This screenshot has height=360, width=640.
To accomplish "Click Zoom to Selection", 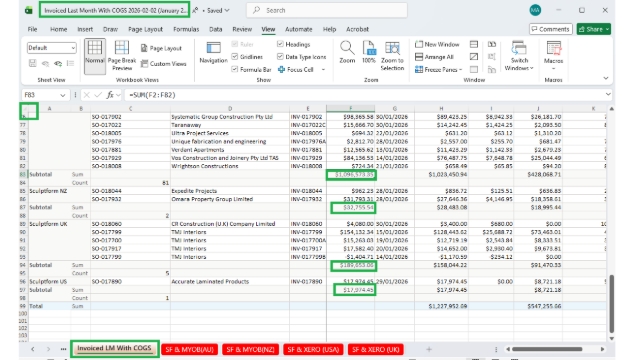I will [392, 56].
